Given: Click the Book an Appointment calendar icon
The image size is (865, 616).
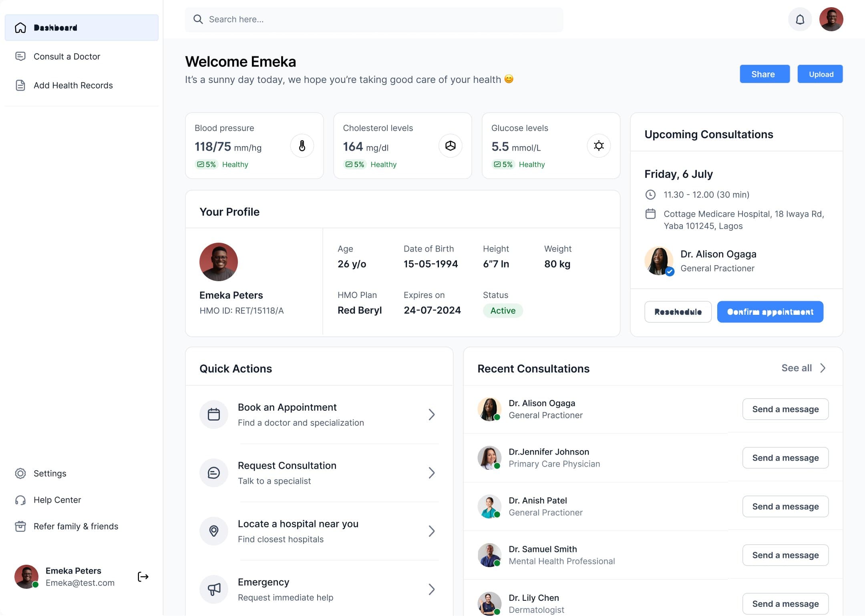Looking at the screenshot, I should (214, 415).
